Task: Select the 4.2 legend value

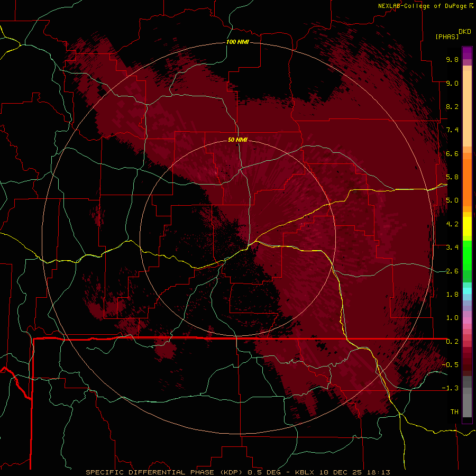Action: point(452,224)
